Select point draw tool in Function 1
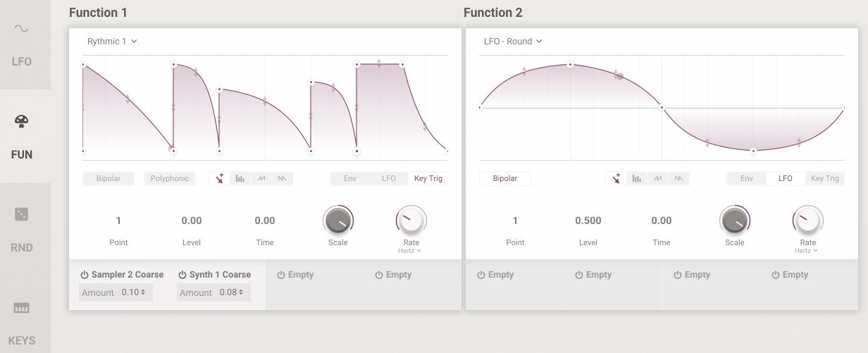This screenshot has height=353, width=868. click(x=221, y=178)
